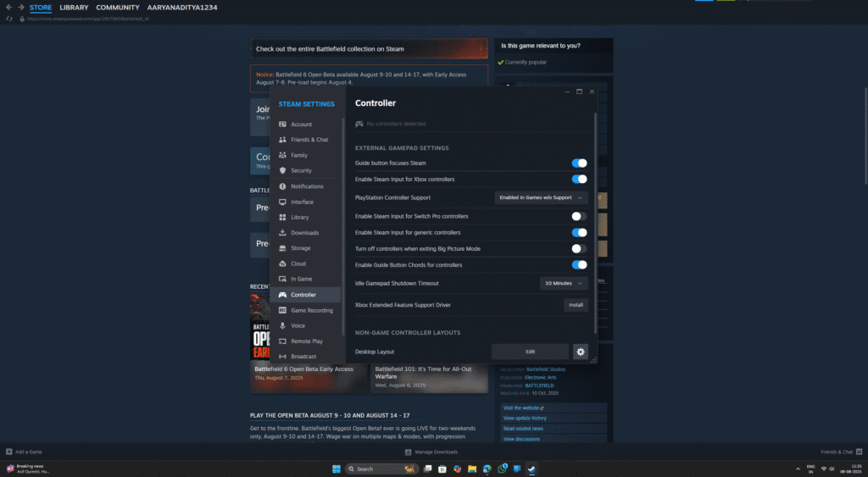Click the store page scrollbar on right
868x477 pixels.
tap(865, 136)
